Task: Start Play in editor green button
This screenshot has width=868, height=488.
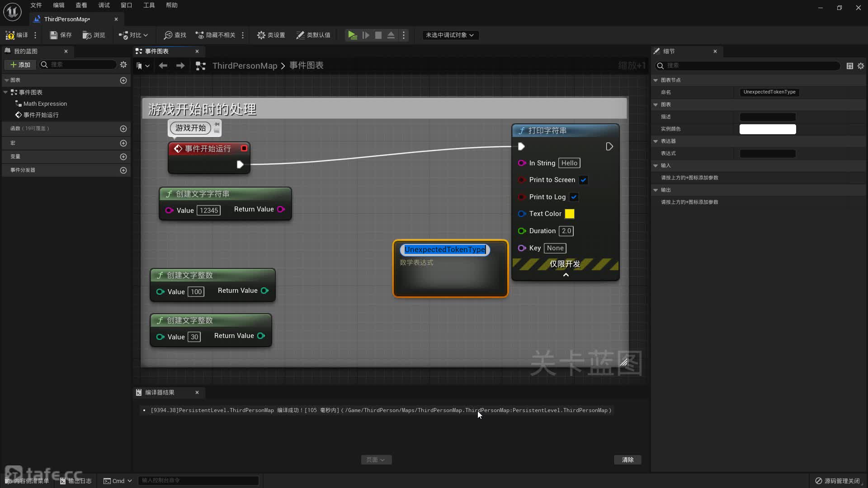Action: point(352,35)
